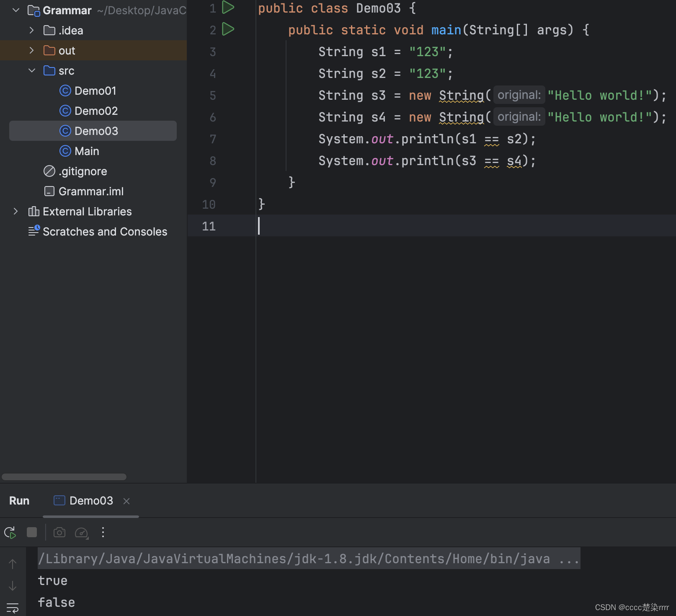
Task: Click the Grammar project root name
Action: pyautogui.click(x=67, y=10)
